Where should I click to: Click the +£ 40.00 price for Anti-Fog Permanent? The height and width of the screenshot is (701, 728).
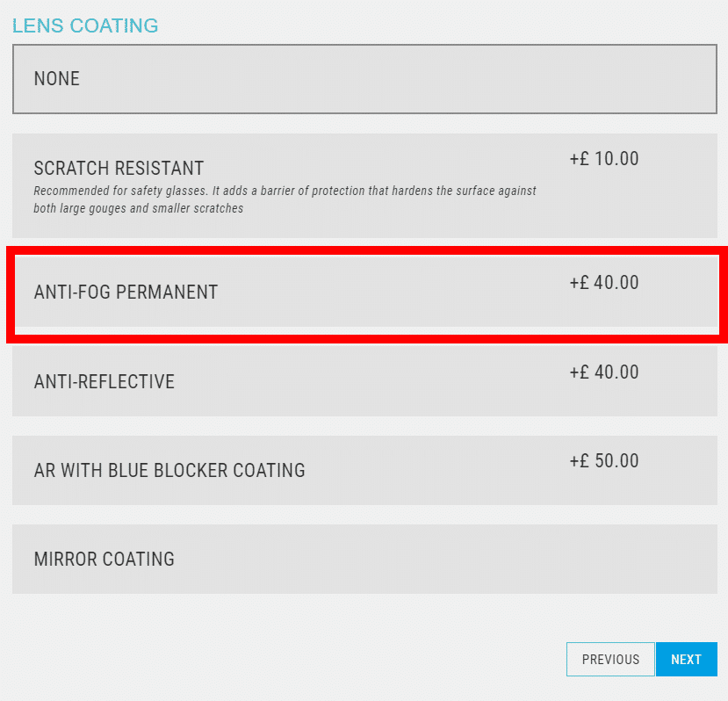[604, 283]
